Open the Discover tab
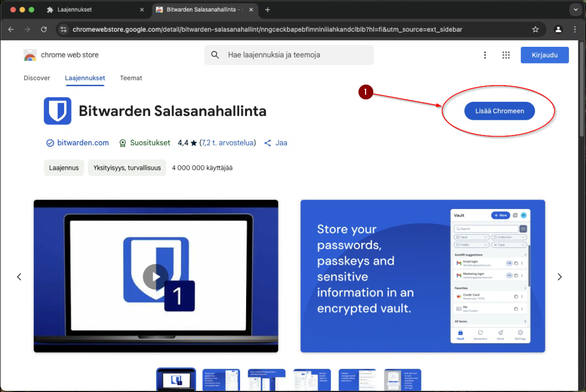Viewport: 586px width, 392px height. pyautogui.click(x=37, y=78)
